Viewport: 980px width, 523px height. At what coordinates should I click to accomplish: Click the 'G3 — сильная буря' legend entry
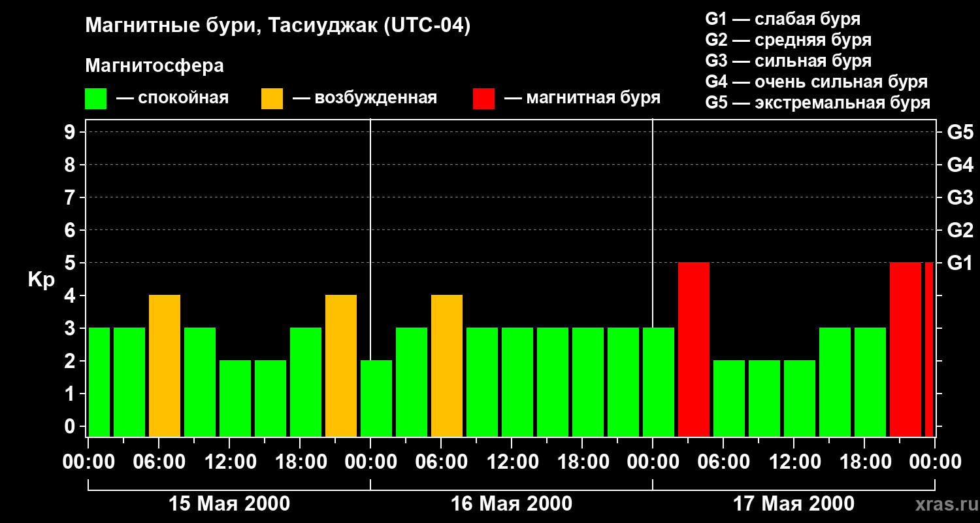[789, 61]
